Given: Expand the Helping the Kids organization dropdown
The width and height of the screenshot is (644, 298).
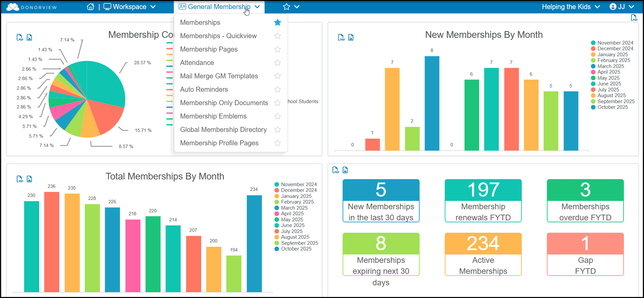Looking at the screenshot, I should (571, 7).
